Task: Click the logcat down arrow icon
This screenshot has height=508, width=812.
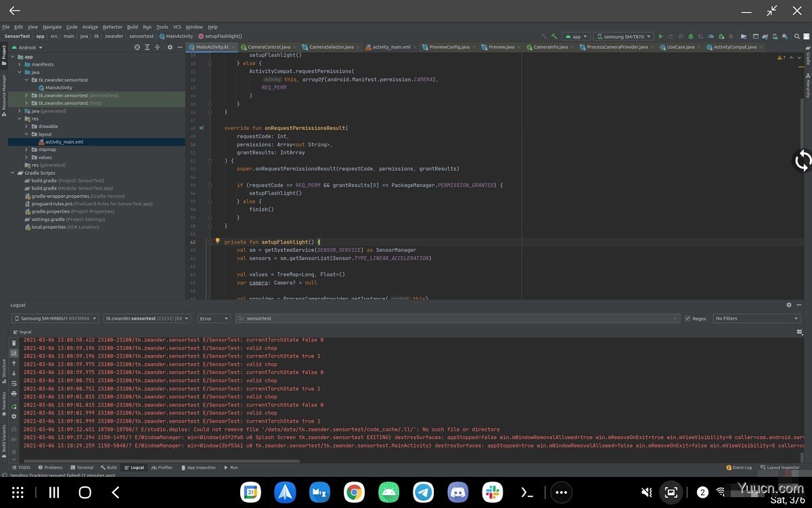Action: [14, 374]
